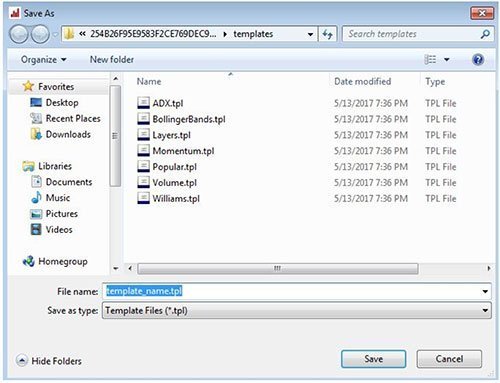500x383 pixels.
Task: Select the BollingerBands.tpl file name
Action: [x=189, y=119]
